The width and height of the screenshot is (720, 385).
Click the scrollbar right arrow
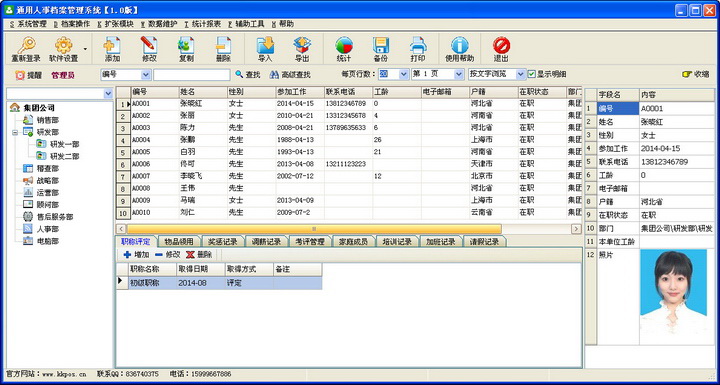[576, 229]
